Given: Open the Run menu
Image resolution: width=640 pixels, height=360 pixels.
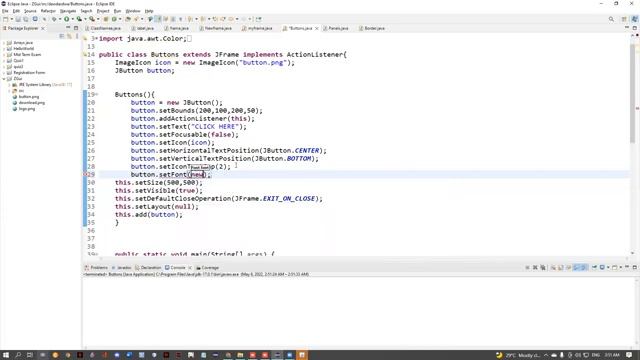Looking at the screenshot, I should 118,11.
